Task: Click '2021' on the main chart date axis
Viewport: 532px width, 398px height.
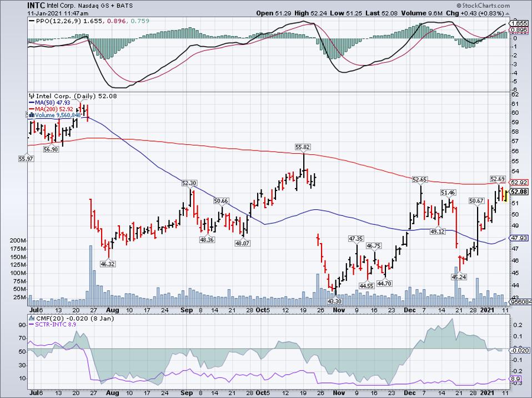Action: click(488, 310)
